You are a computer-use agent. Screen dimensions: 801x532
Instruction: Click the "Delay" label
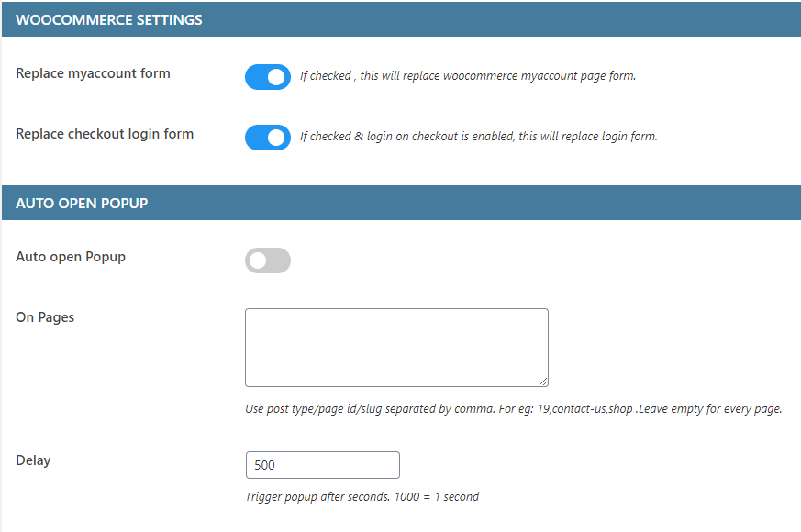click(33, 460)
